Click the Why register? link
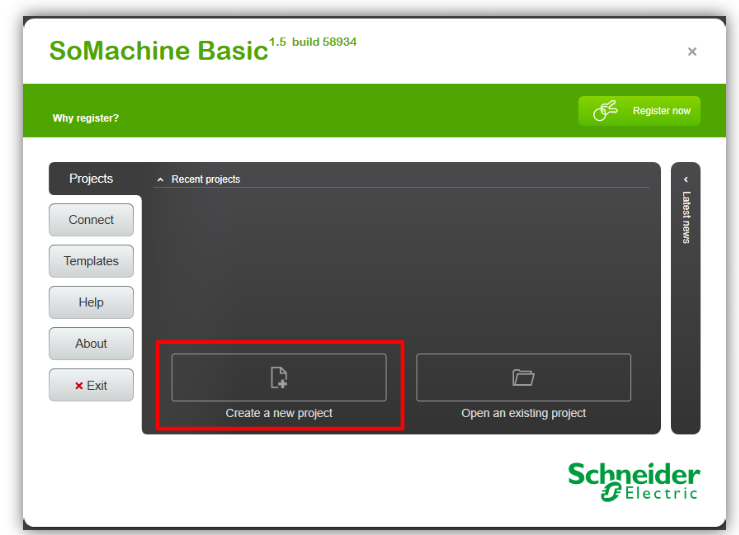This screenshot has height=535, width=739. pyautogui.click(x=85, y=118)
